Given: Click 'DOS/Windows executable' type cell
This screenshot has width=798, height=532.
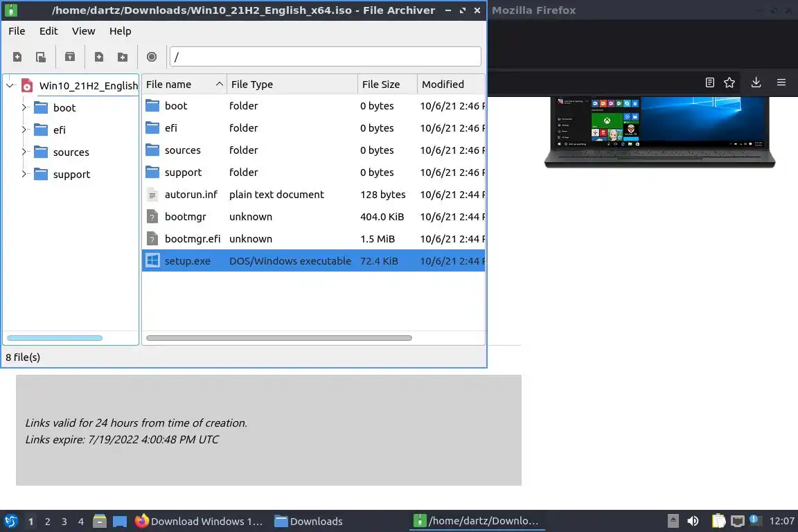Looking at the screenshot, I should [x=290, y=260].
